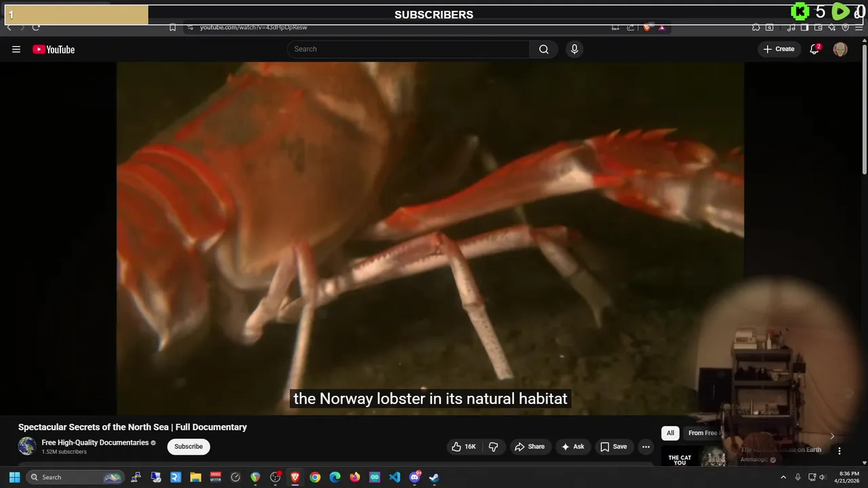Open the channel avatar globe icon
The image size is (868, 488).
27,446
